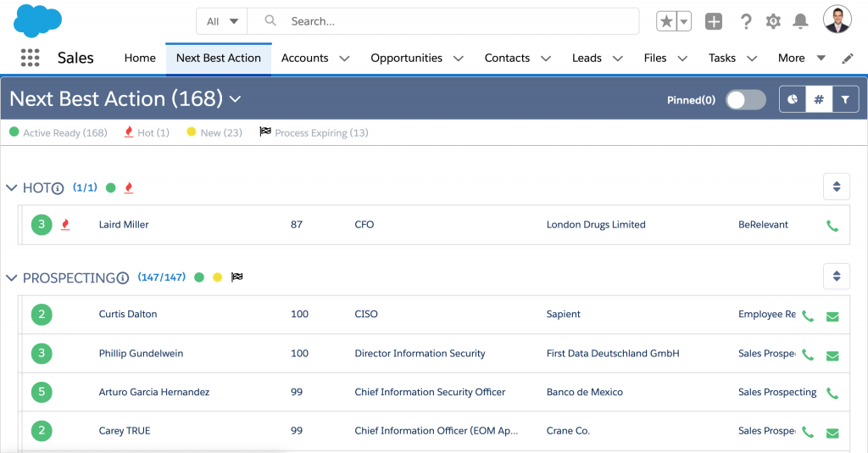
Task: Open the Help question mark icon
Action: point(746,21)
